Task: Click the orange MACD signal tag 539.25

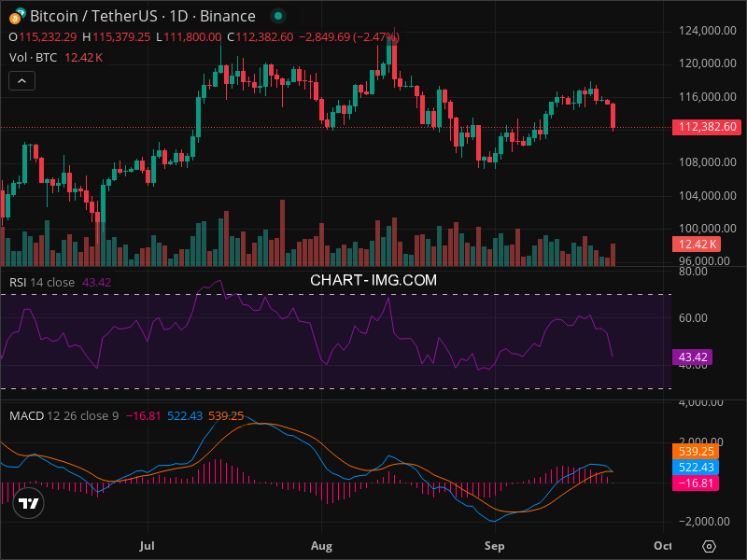Action: (x=696, y=452)
